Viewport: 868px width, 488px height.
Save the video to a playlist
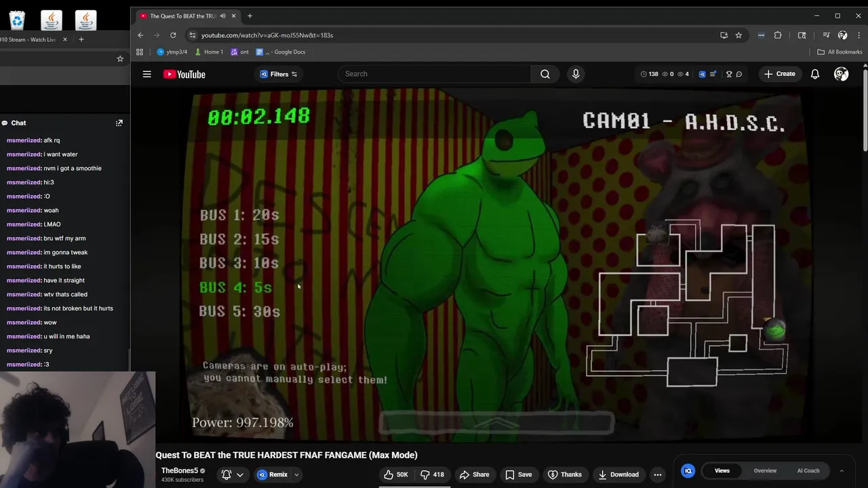(518, 474)
